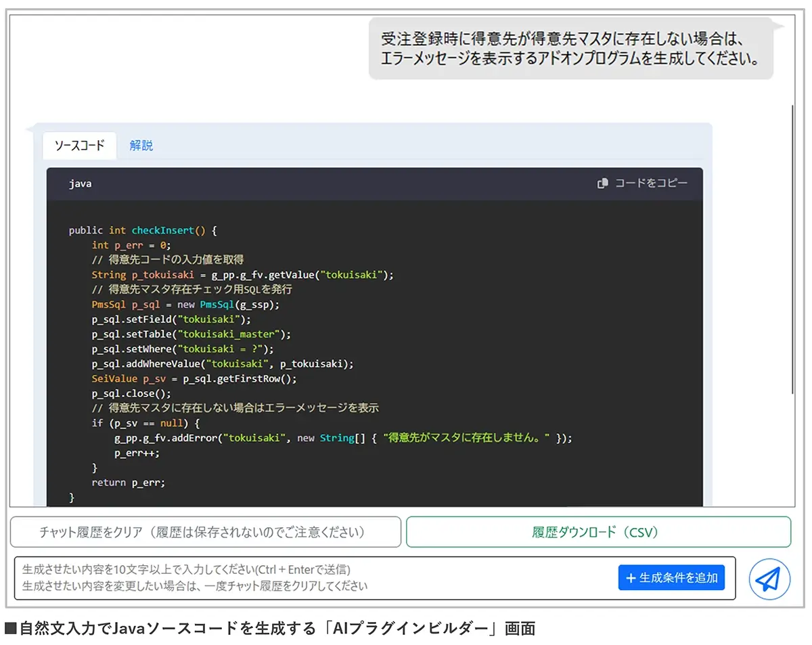Image resolution: width=812 pixels, height=645 pixels.
Task: Click the line if (p_sv == null) {
Action: [145, 424]
